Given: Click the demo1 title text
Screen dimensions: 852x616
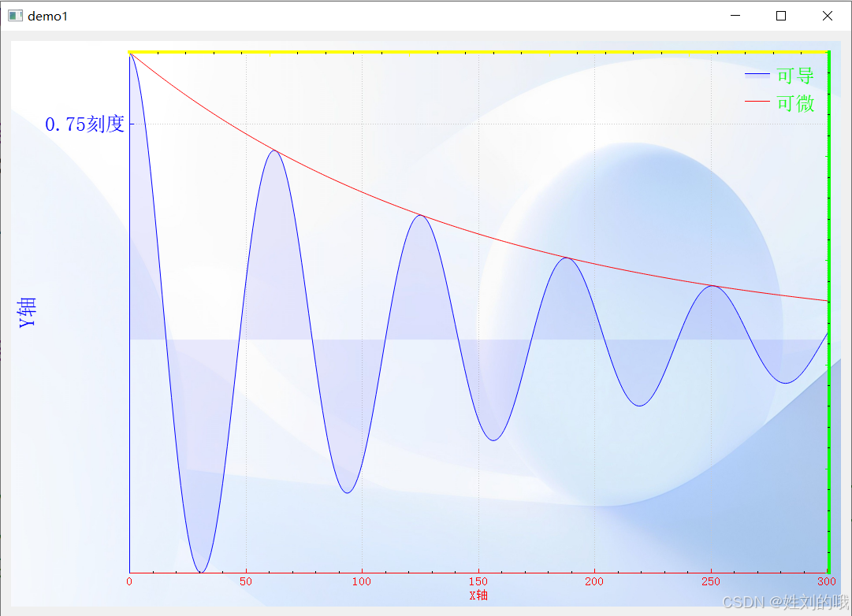Looking at the screenshot, I should pyautogui.click(x=48, y=17).
